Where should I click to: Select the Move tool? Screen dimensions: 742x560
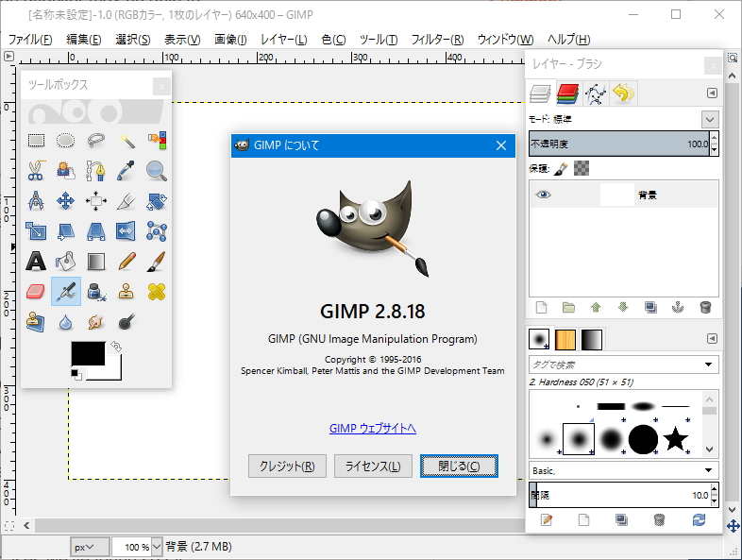pos(66,201)
